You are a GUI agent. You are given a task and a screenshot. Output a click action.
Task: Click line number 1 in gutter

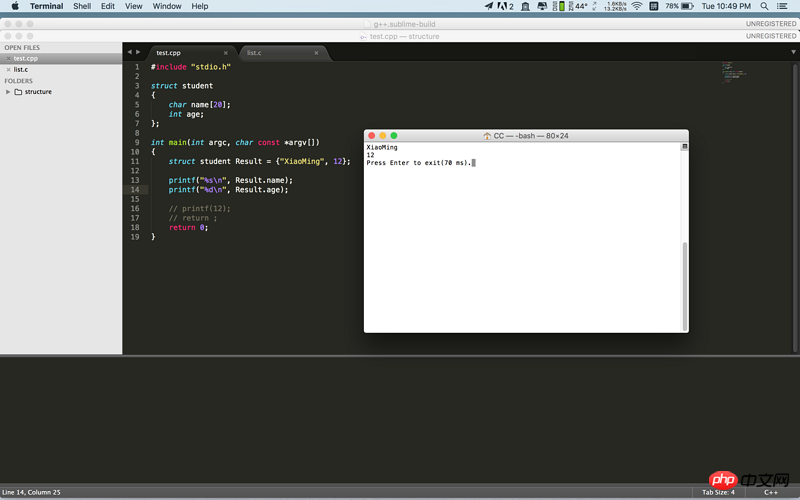tap(137, 67)
